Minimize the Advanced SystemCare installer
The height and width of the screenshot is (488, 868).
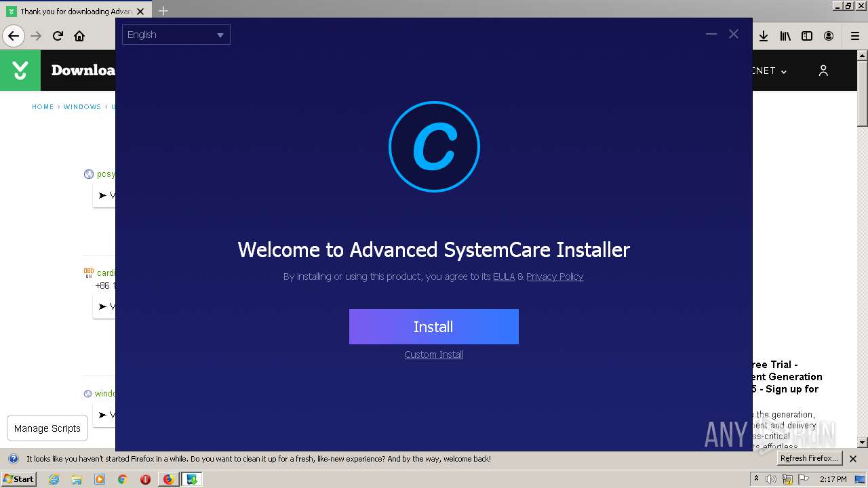click(711, 34)
